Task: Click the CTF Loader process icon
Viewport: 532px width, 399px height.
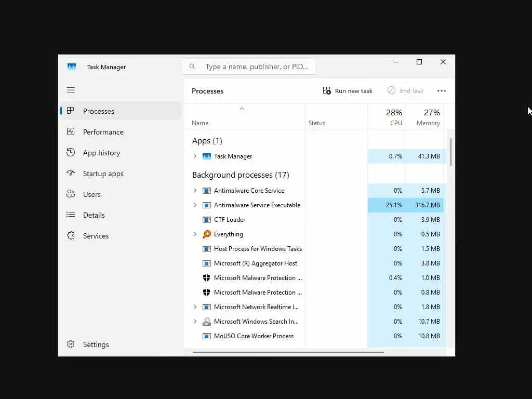Action: (x=207, y=220)
